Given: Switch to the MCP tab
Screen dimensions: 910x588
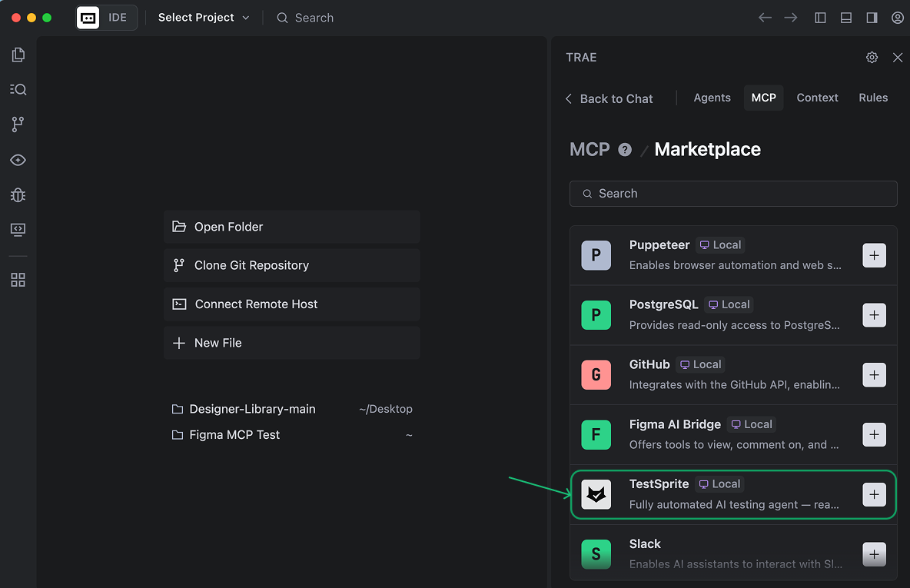Looking at the screenshot, I should coord(764,98).
